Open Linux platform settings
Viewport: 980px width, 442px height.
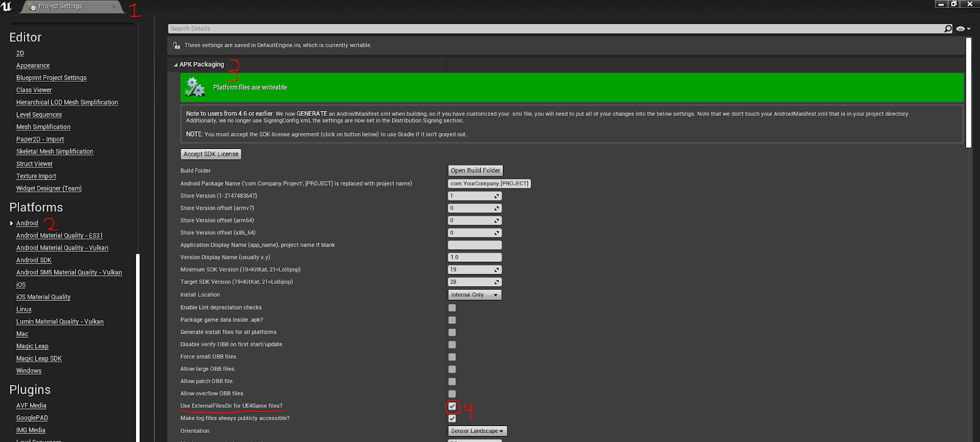point(24,309)
